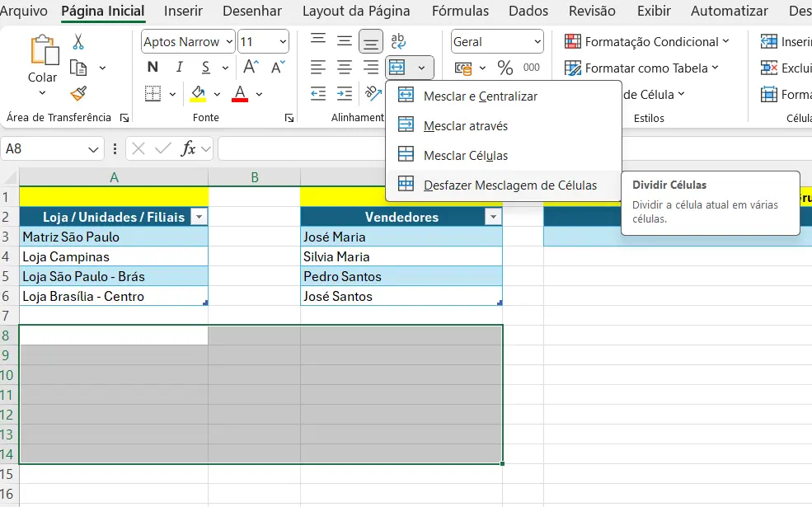Image resolution: width=812 pixels, height=507 pixels.
Task: Click the Increase Font Size icon
Action: (251, 68)
